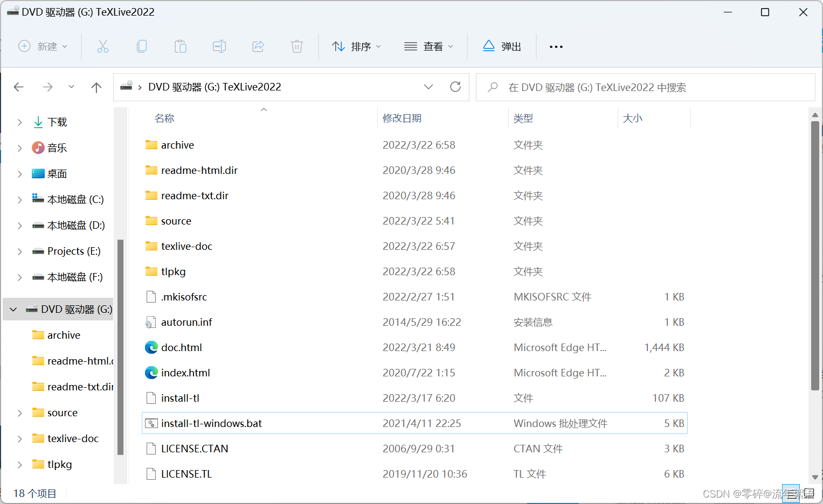
Task: Click the Local Disk (C:) drive icon
Action: [x=38, y=198]
